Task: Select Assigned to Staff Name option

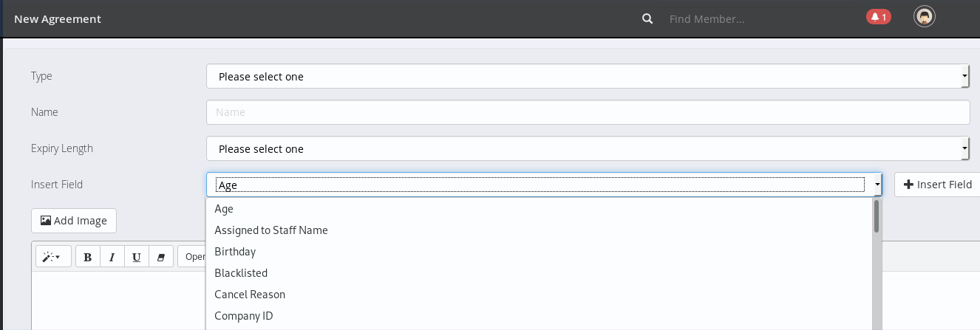Action: pyautogui.click(x=270, y=230)
